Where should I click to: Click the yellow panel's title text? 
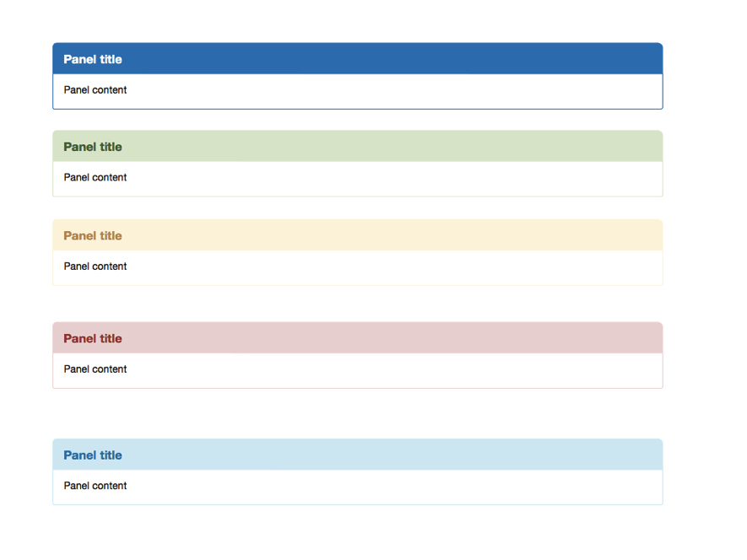pos(93,235)
